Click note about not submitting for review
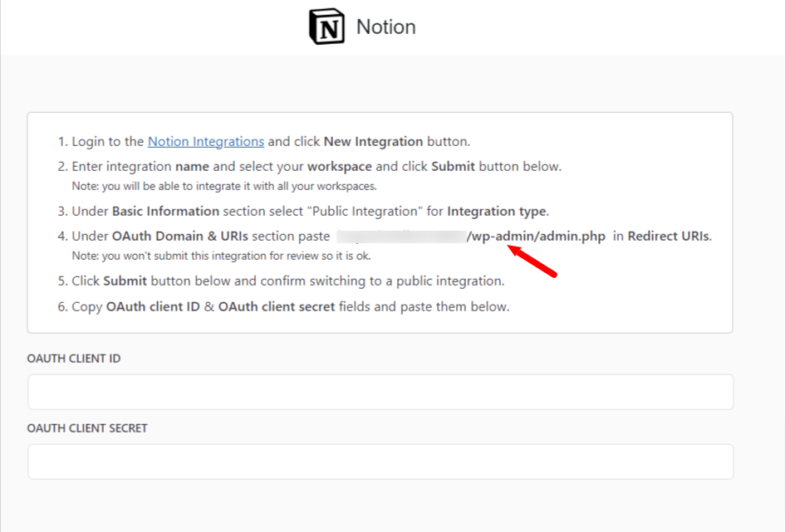Image resolution: width=785 pixels, height=532 pixels. [x=221, y=256]
